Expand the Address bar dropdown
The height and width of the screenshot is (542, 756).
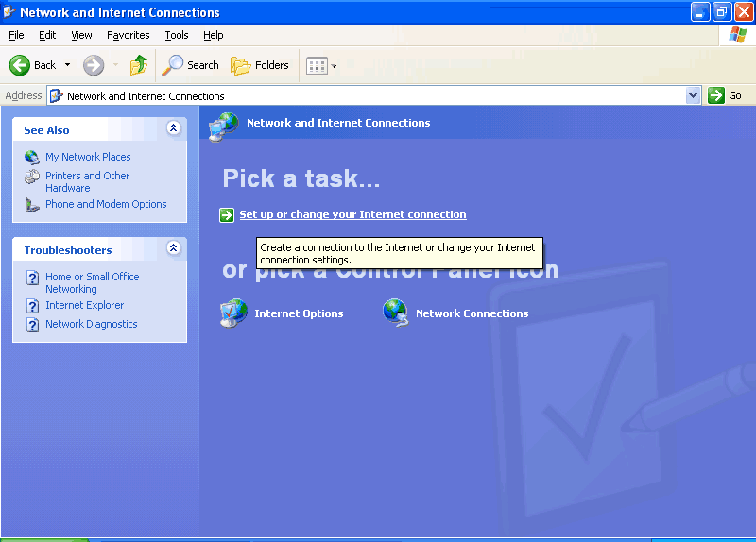693,95
